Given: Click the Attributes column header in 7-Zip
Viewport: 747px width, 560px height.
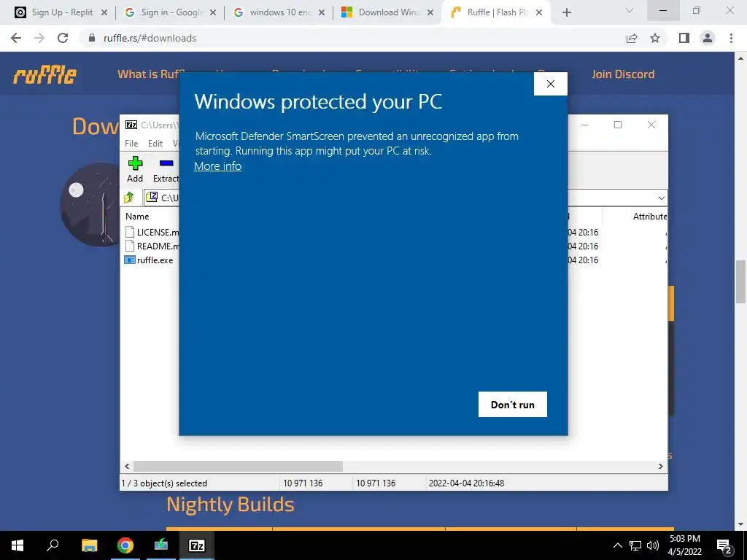Looking at the screenshot, I should tap(650, 216).
